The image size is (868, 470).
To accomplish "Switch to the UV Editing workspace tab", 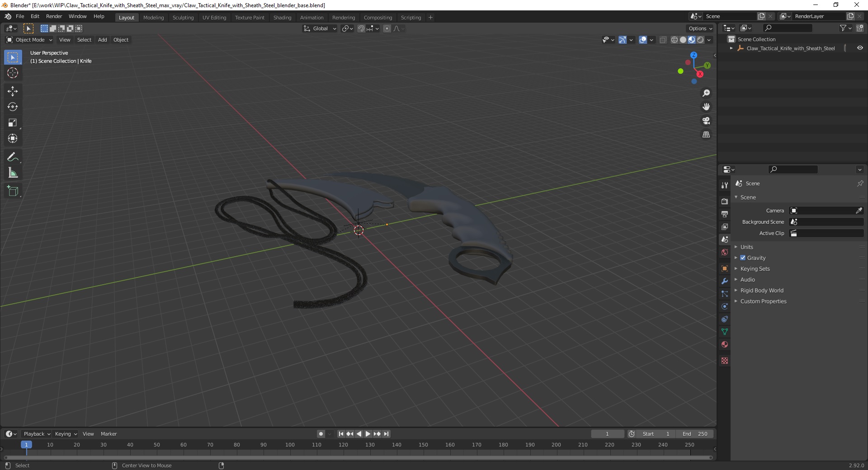I will click(214, 18).
